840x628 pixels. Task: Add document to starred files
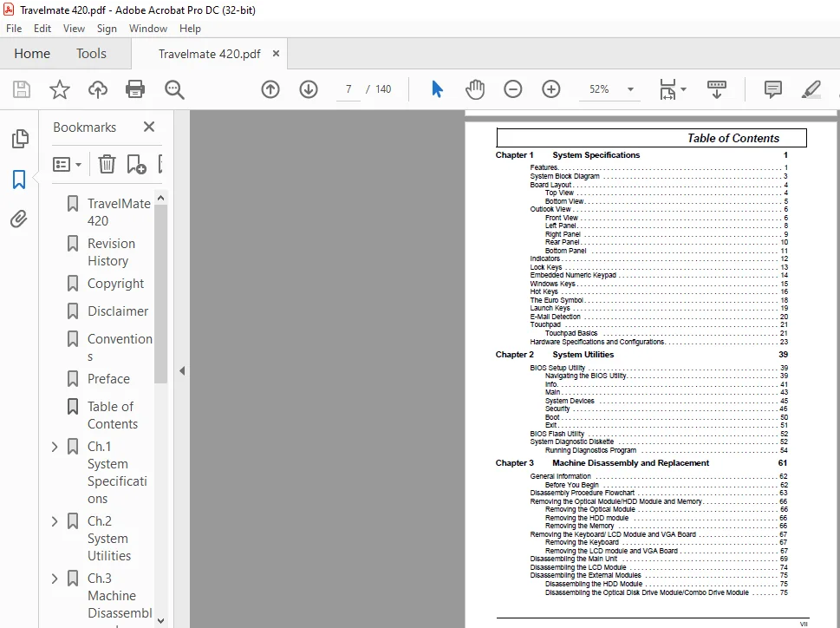60,89
